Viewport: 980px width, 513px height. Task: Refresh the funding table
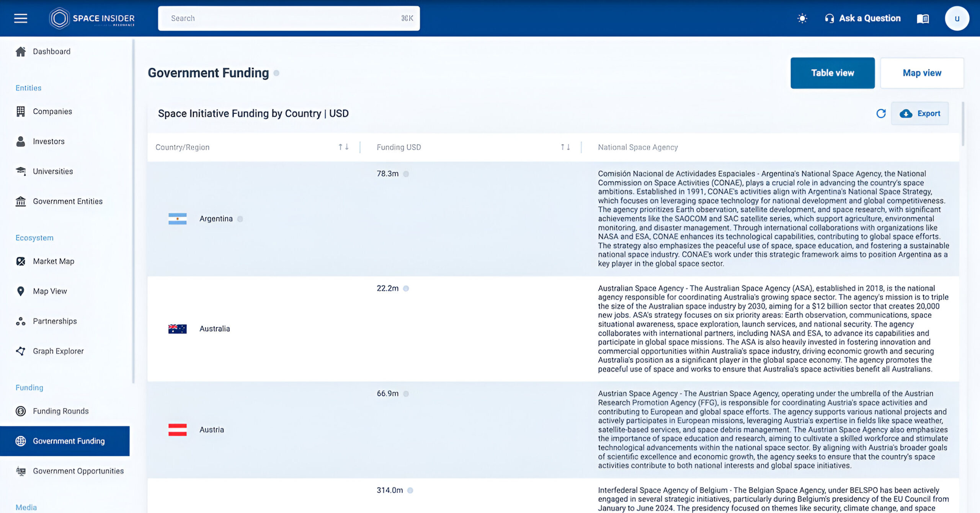881,114
